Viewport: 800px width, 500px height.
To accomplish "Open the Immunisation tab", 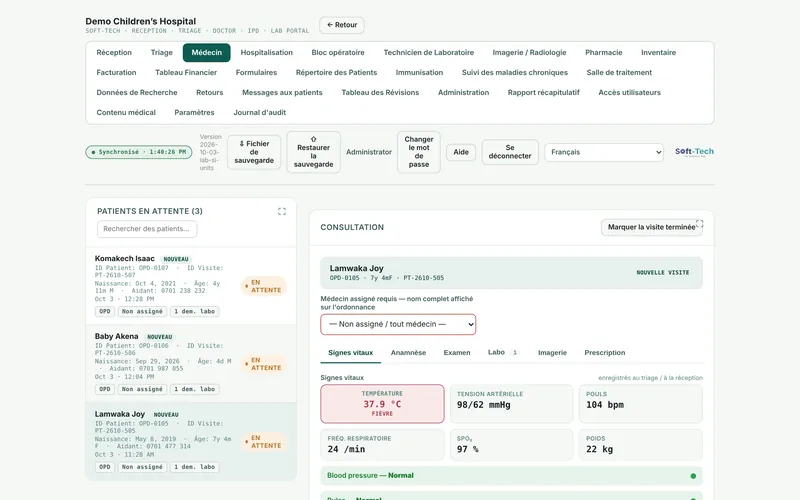I will point(419,72).
